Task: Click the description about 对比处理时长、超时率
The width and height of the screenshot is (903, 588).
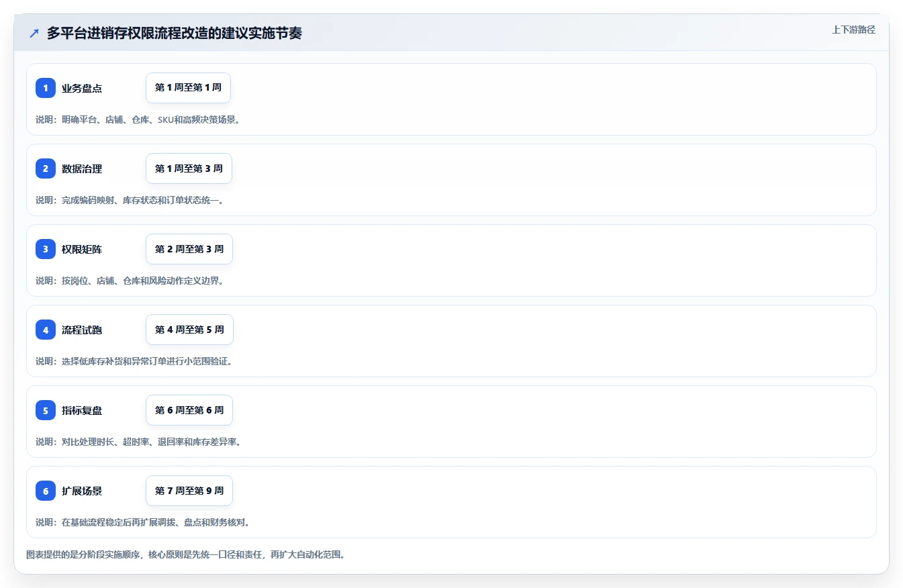Action: tap(138, 442)
